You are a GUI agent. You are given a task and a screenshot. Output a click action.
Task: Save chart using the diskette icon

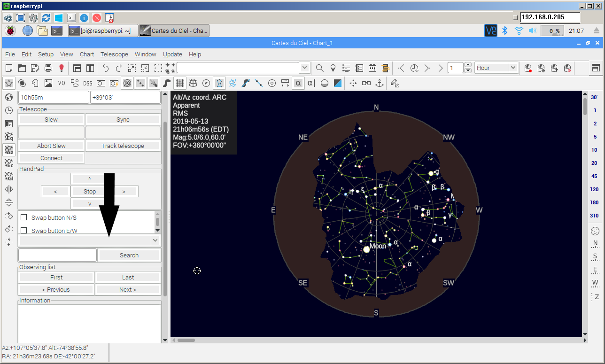point(35,68)
